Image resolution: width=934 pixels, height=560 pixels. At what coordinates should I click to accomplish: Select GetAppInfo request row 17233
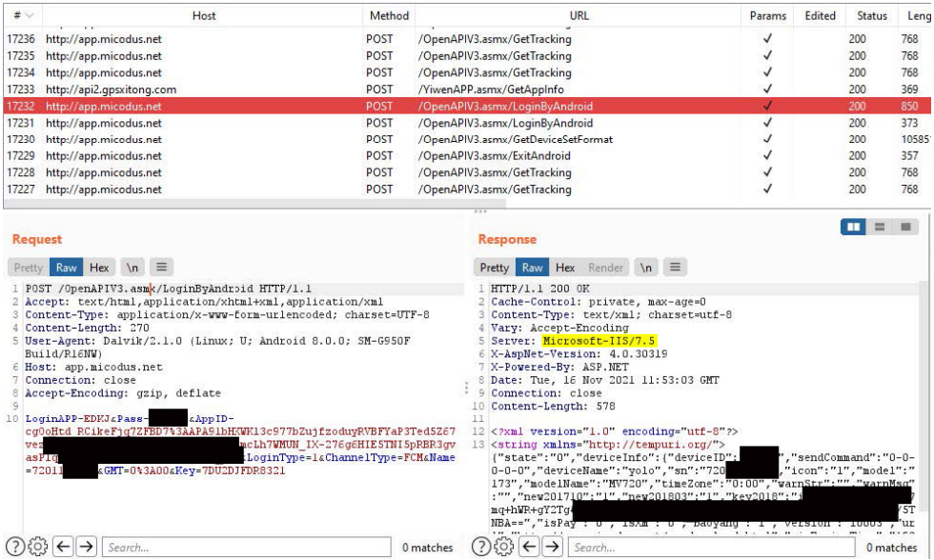(381, 90)
